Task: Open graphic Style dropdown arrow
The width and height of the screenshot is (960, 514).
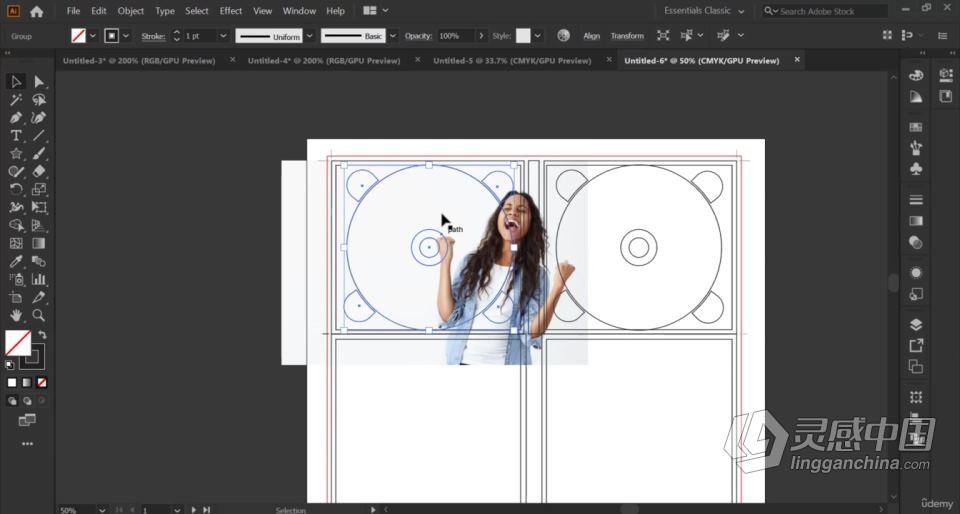Action: click(x=538, y=35)
